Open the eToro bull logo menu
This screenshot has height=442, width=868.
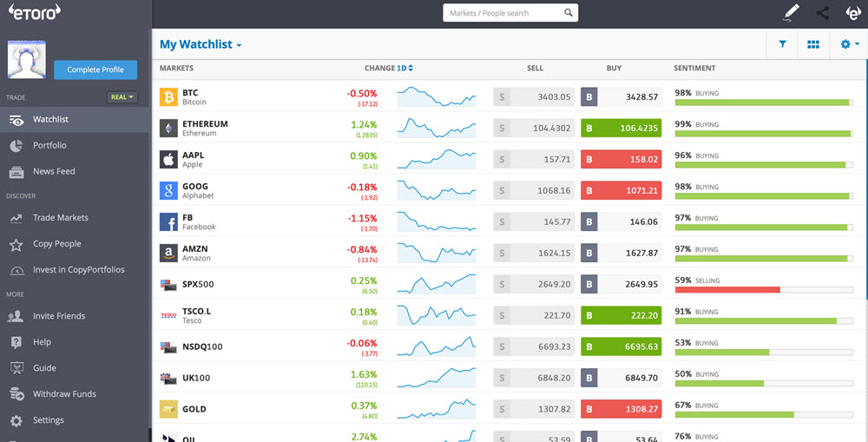[x=853, y=13]
